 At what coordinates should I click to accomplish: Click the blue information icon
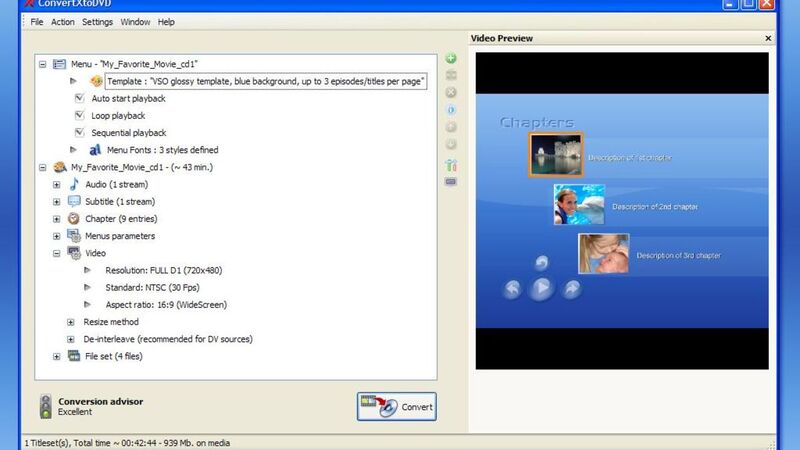tap(450, 111)
